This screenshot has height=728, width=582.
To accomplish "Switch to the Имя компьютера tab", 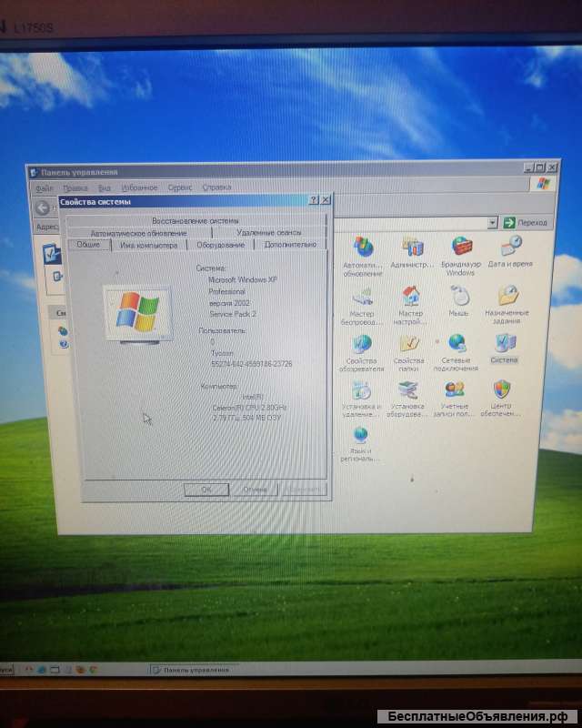I will pyautogui.click(x=147, y=245).
